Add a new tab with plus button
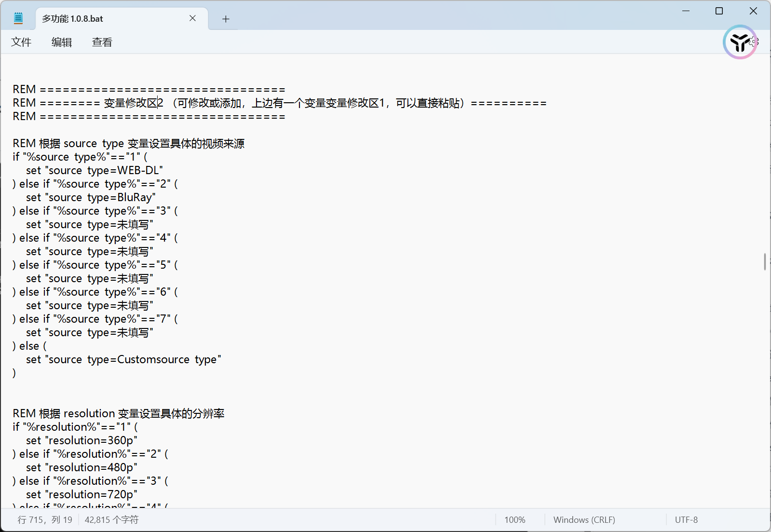The height and width of the screenshot is (532, 771). coord(226,19)
